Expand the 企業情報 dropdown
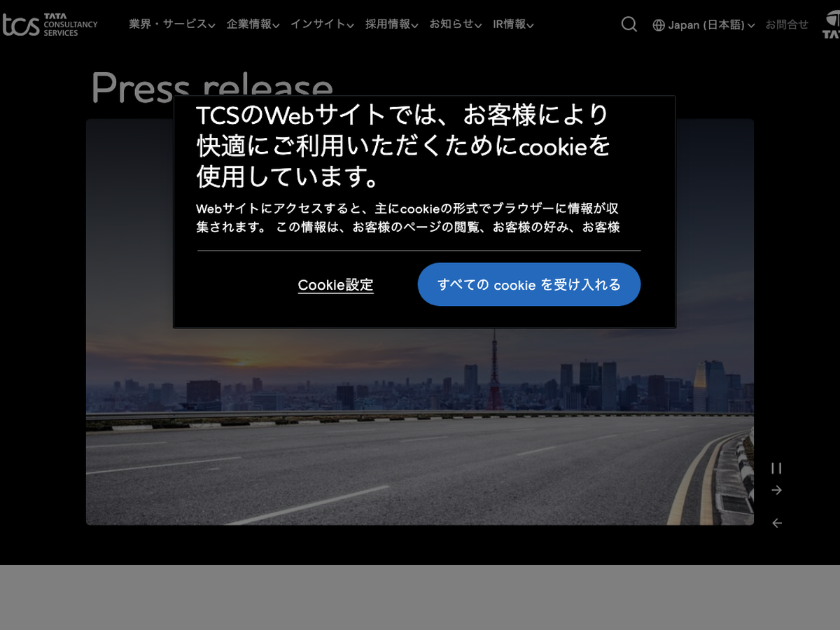The height and width of the screenshot is (630, 840). [x=253, y=24]
